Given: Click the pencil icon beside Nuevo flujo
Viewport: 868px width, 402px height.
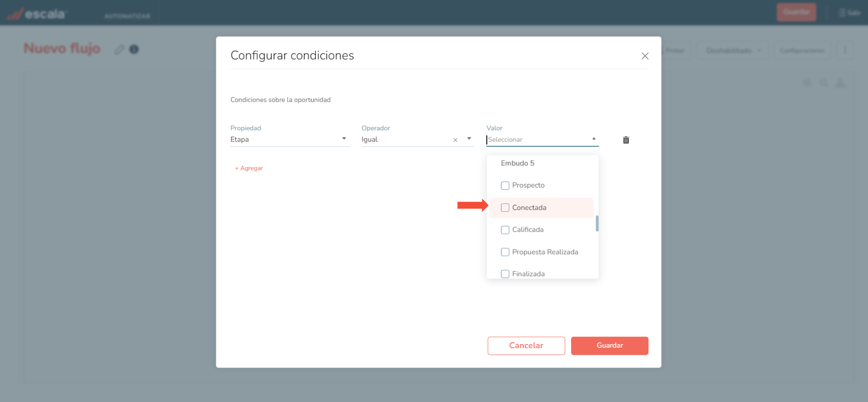Looking at the screenshot, I should tap(119, 49).
